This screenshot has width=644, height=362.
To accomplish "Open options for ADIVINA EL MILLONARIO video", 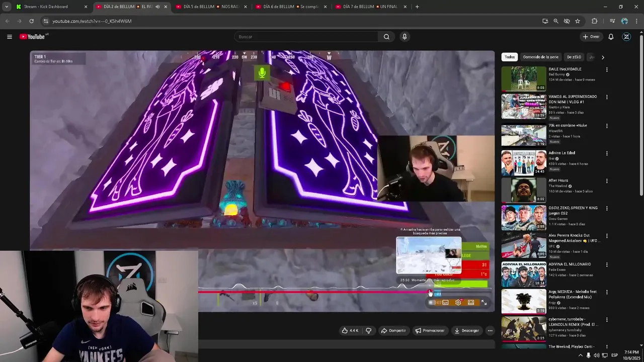I will (607, 264).
